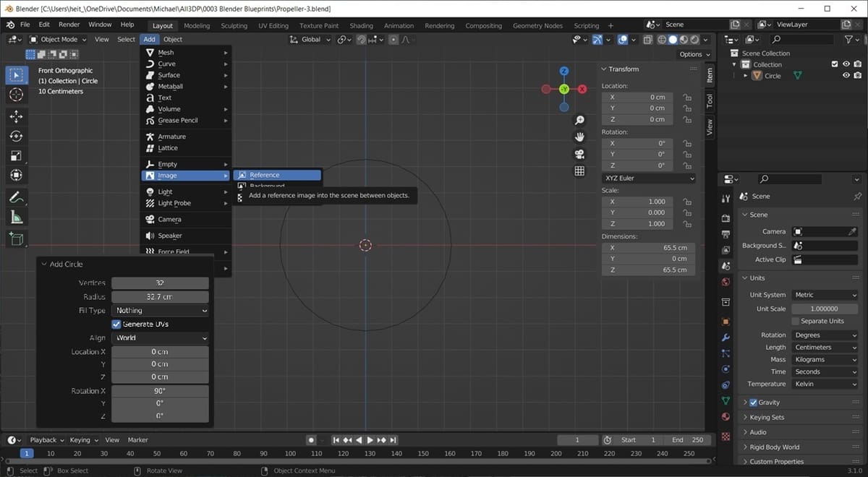Choose Reference image submenu entry

coord(277,175)
